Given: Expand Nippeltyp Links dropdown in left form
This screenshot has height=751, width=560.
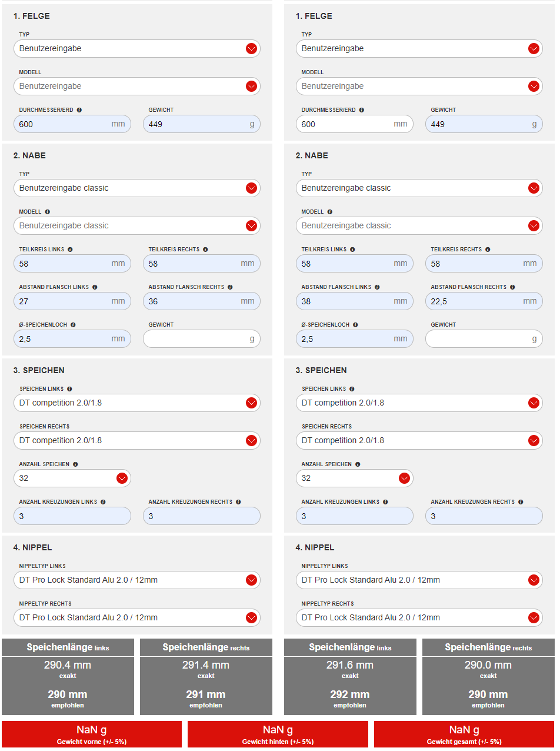Looking at the screenshot, I should [x=136, y=580].
